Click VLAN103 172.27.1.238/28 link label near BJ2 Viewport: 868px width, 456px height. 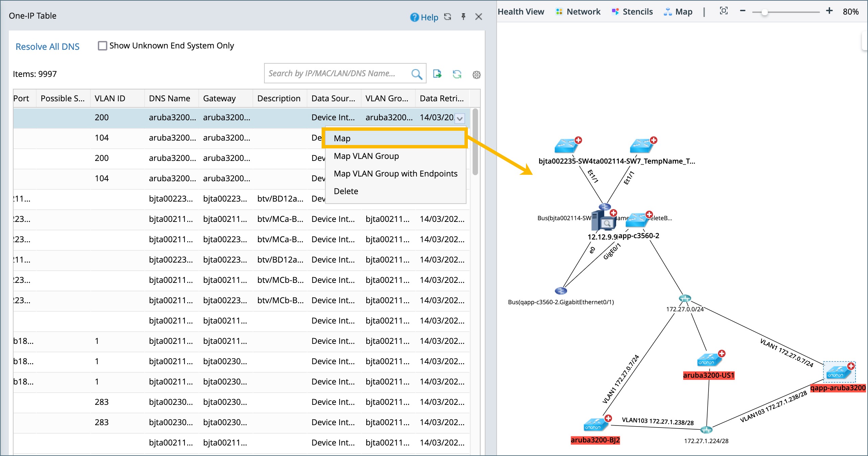658,421
